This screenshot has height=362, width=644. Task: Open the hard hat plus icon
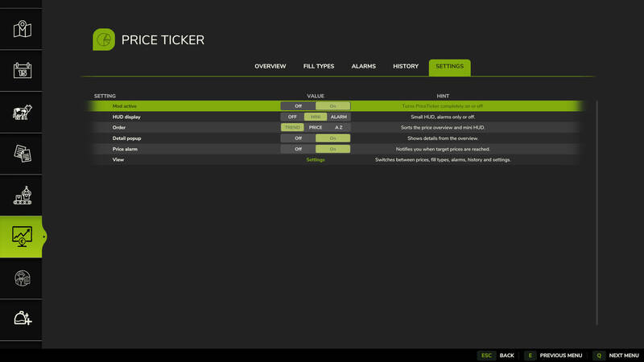coord(23,318)
